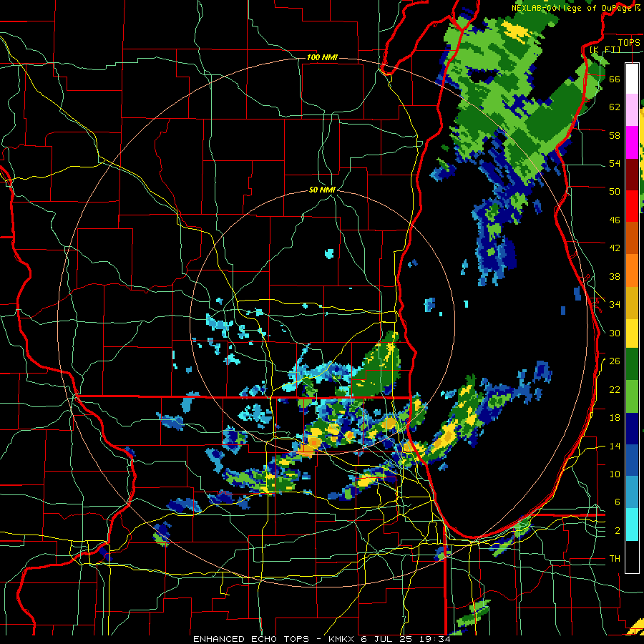Click the 66 value on the legend scale
The width and height of the screenshot is (644, 644).
coord(615,79)
